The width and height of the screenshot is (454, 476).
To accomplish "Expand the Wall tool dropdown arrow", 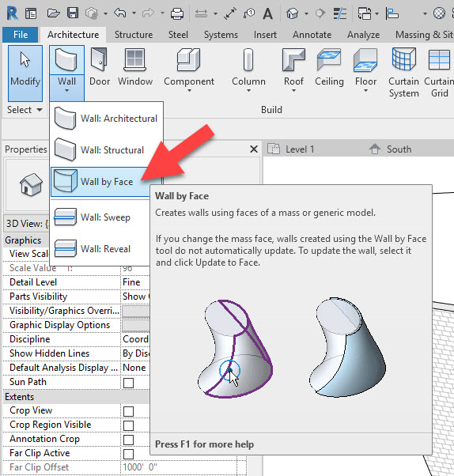I will (66, 90).
